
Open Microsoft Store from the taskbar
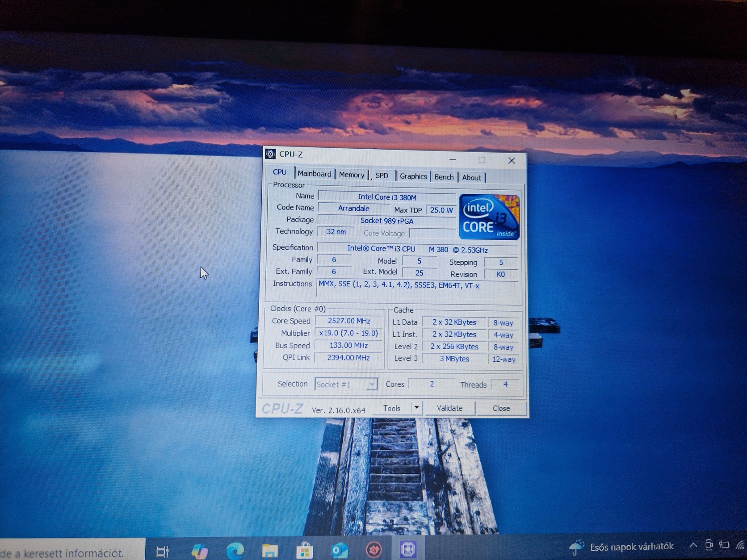305,551
